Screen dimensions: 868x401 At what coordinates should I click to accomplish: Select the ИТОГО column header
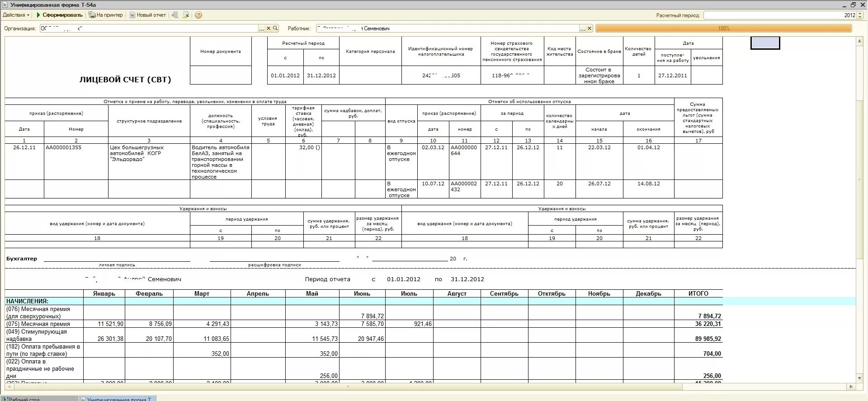tap(698, 293)
